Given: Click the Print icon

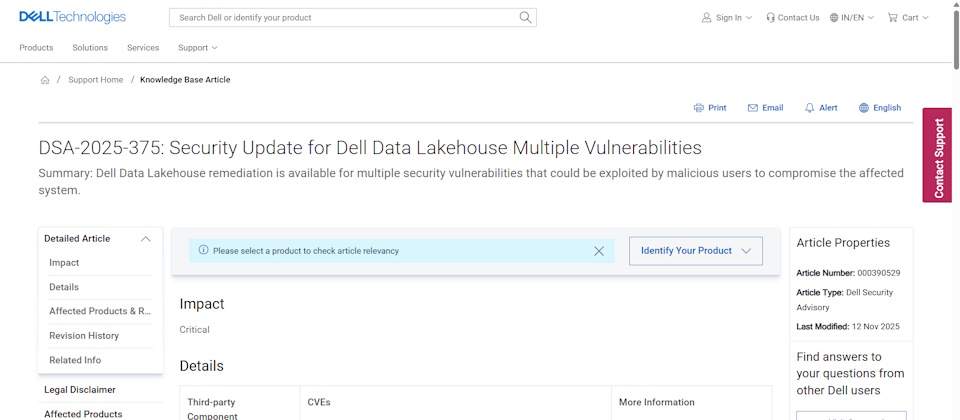Looking at the screenshot, I should [699, 108].
